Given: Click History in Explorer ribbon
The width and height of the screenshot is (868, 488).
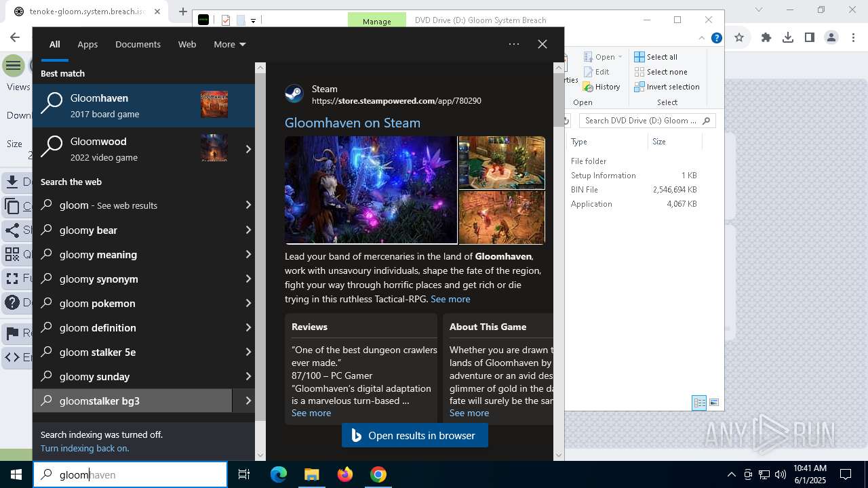Looking at the screenshot, I should coord(601,87).
